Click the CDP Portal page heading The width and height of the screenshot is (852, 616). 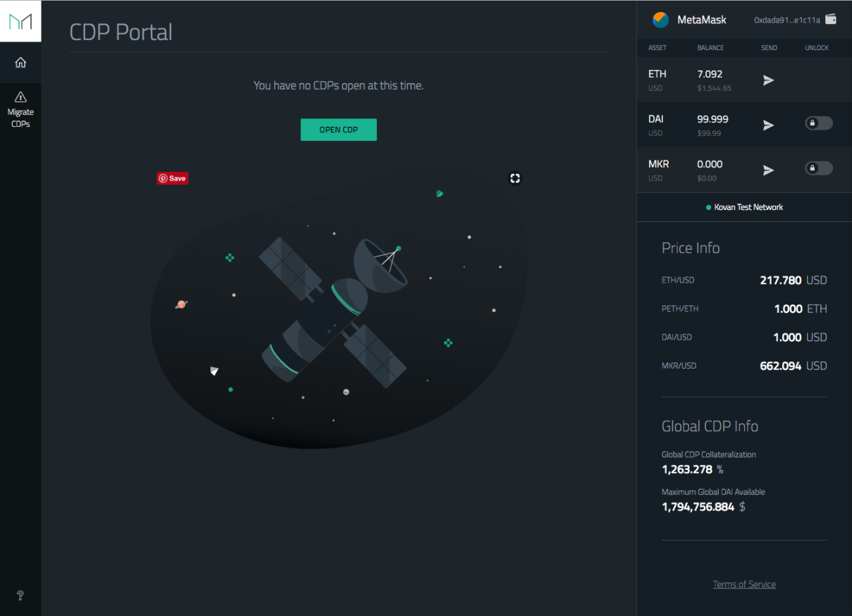[x=121, y=32]
